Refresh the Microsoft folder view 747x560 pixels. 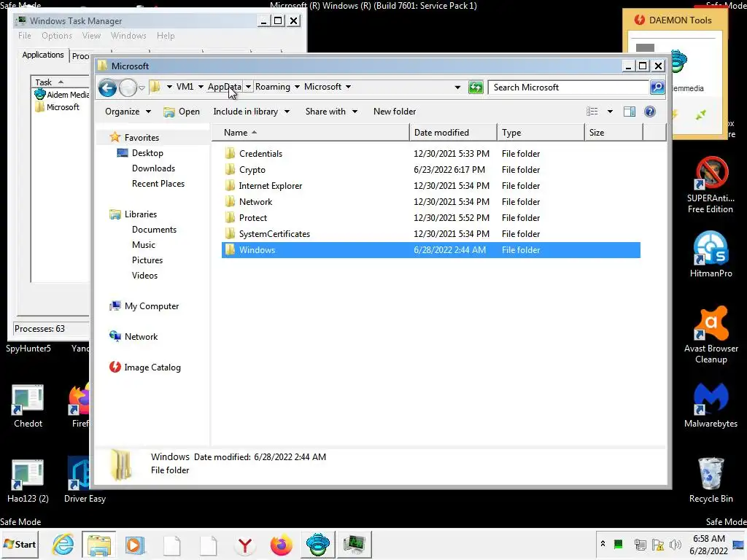click(x=476, y=87)
